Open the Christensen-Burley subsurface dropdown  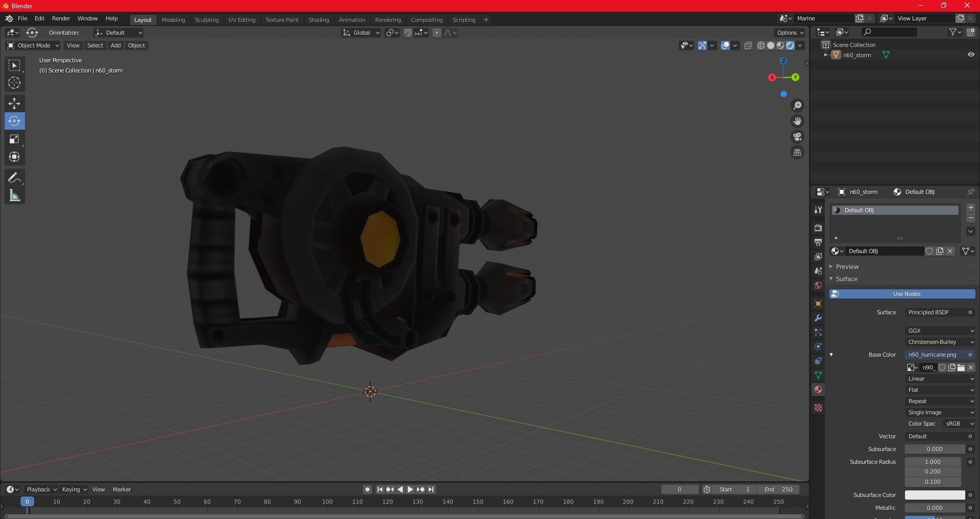click(940, 342)
